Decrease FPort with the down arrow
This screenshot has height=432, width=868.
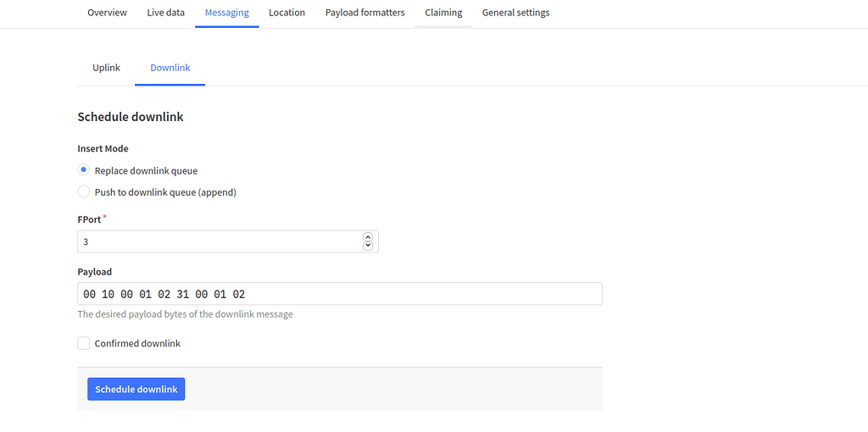pyautogui.click(x=368, y=246)
